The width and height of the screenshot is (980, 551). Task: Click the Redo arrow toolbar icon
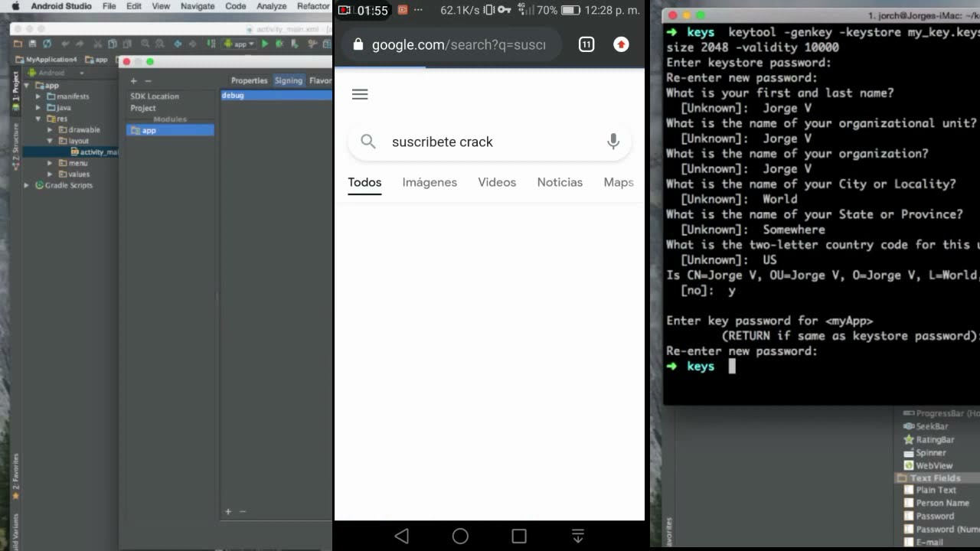point(80,44)
